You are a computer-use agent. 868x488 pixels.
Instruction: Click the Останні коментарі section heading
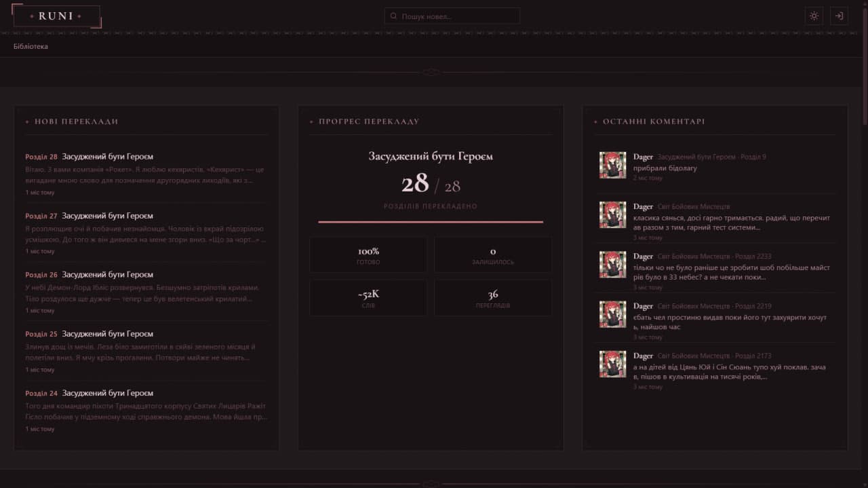pos(654,121)
